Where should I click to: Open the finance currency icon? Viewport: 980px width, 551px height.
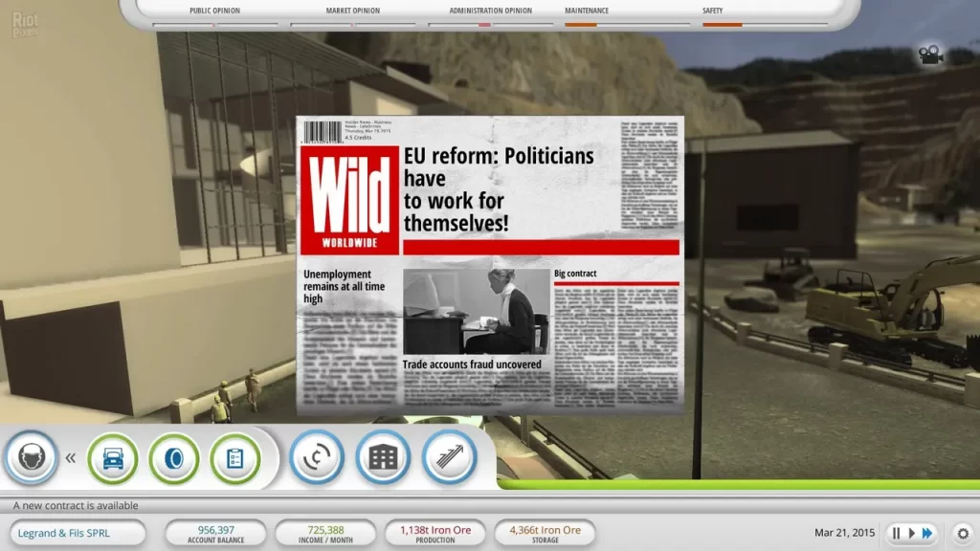click(316, 457)
